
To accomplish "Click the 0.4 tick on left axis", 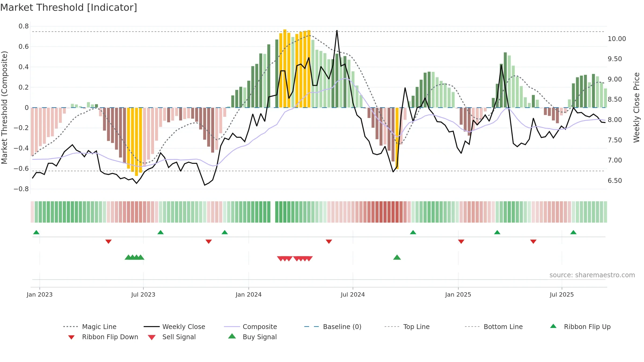I will 24,67.
